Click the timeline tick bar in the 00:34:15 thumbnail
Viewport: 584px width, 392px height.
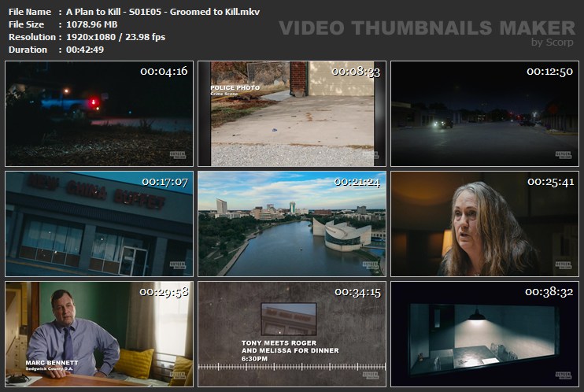(x=292, y=367)
